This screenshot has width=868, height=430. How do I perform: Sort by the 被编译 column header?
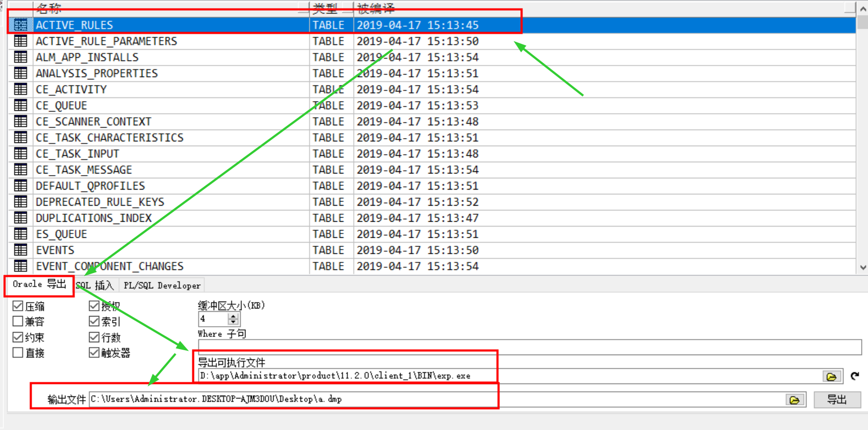point(604,8)
